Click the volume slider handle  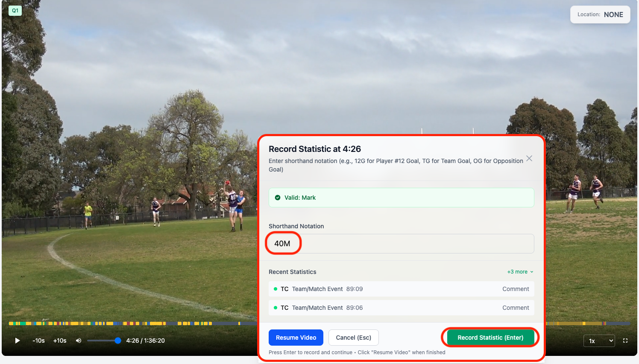[x=118, y=341]
